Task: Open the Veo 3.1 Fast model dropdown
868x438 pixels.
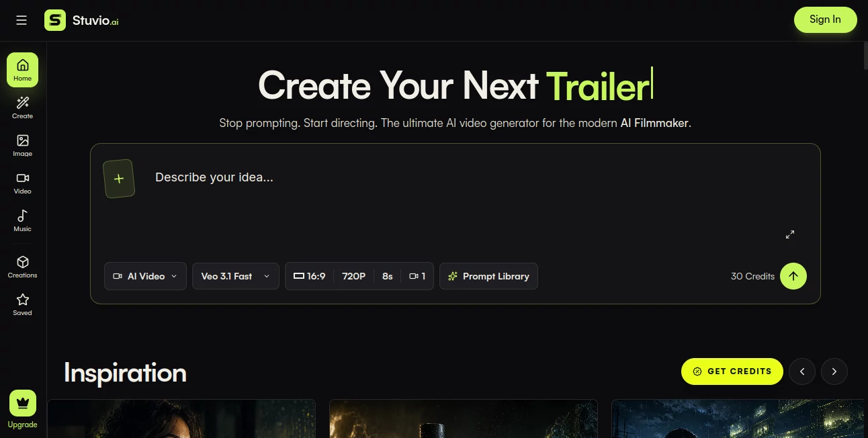Action: pyautogui.click(x=236, y=276)
